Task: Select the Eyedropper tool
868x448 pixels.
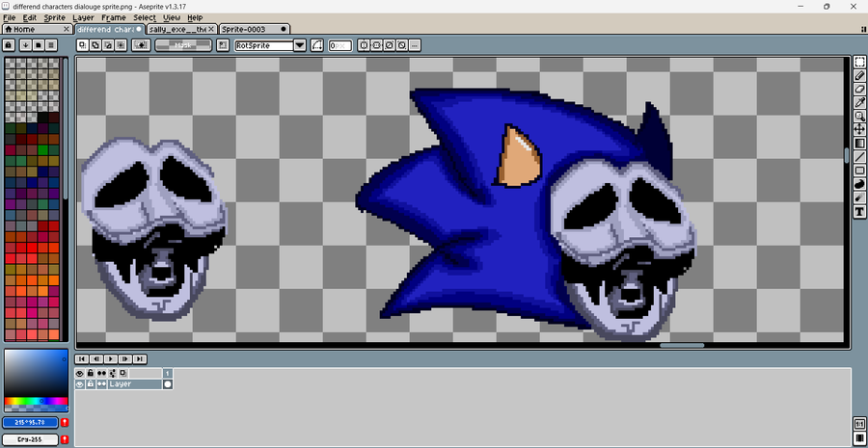Action: pyautogui.click(x=859, y=102)
